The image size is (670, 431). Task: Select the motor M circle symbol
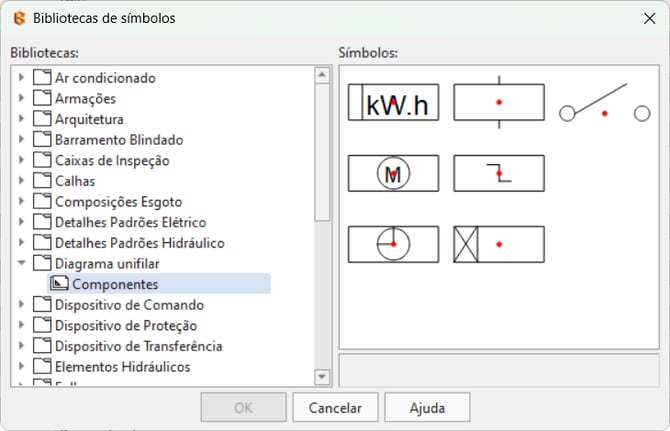click(393, 173)
